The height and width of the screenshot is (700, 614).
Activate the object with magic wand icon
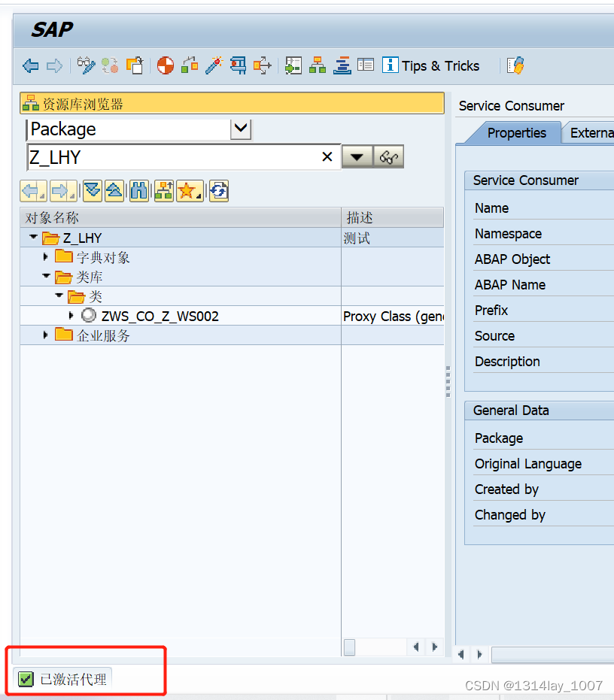coord(214,65)
